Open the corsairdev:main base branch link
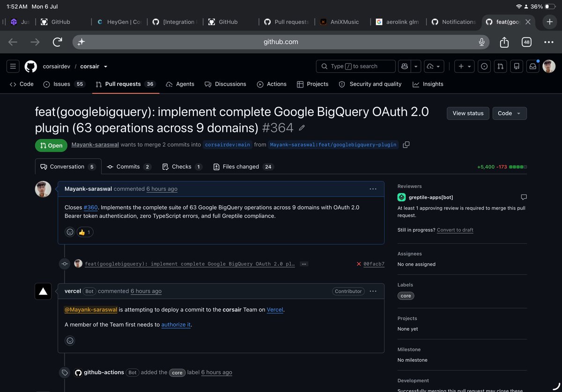 (228, 145)
